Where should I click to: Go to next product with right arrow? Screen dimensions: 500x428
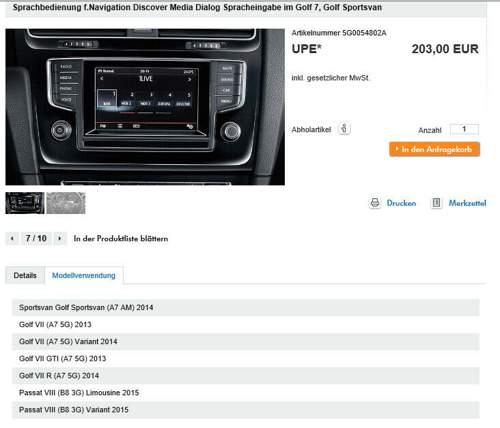tap(60, 239)
